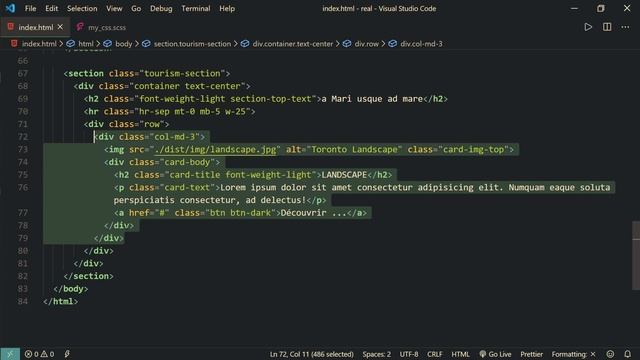Select div.container.text-center breadcrumb item

[x=293, y=44]
